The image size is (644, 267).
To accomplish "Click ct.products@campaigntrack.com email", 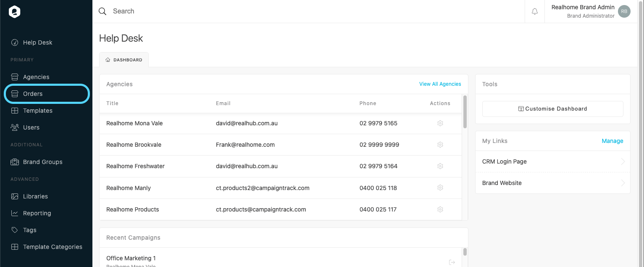I will pyautogui.click(x=261, y=209).
